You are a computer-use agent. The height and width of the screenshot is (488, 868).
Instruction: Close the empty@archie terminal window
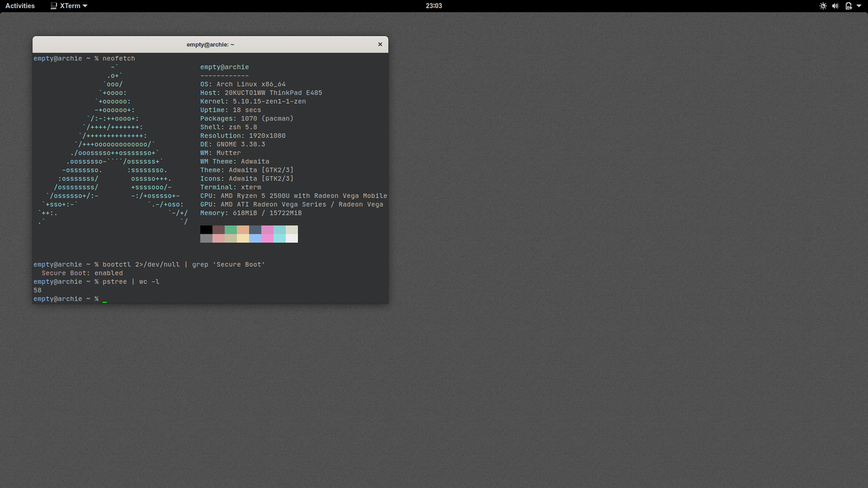pos(380,44)
